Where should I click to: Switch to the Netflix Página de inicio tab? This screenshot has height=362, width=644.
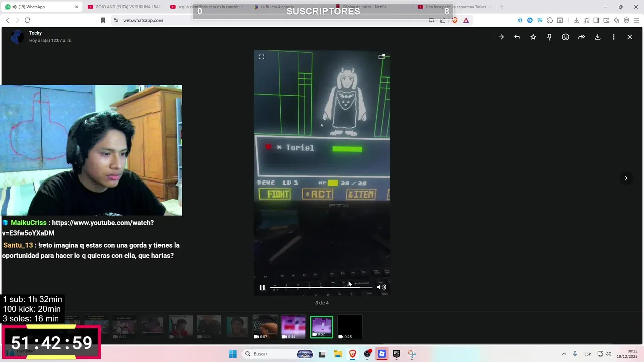pyautogui.click(x=365, y=7)
